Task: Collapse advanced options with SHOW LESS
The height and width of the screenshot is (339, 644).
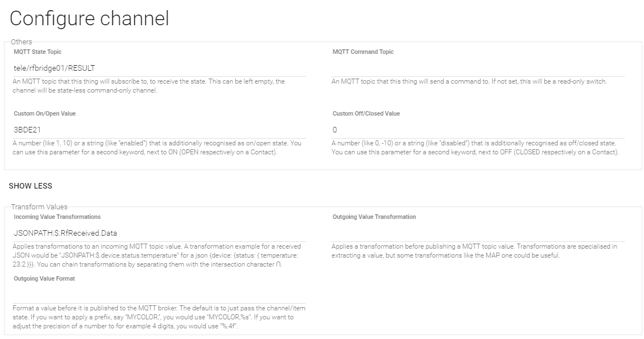Action: (30, 186)
